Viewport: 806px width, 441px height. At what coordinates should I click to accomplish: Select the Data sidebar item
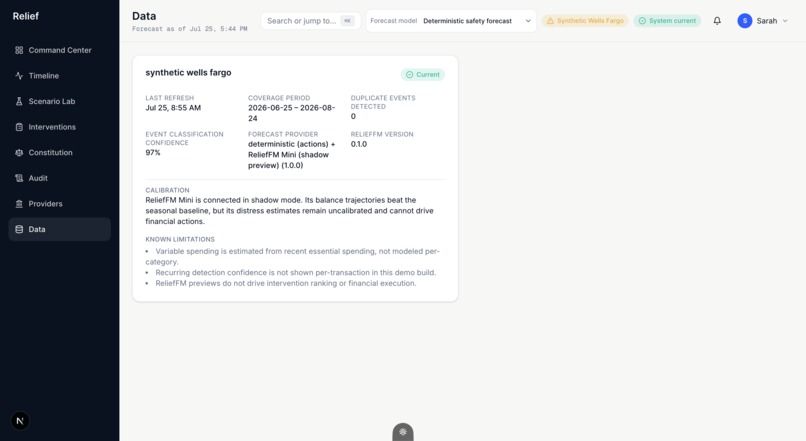[x=60, y=229]
